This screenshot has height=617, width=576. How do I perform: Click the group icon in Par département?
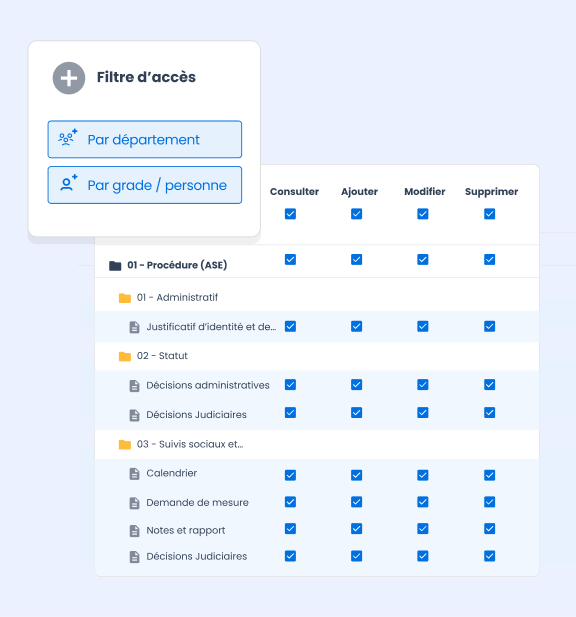(x=68, y=138)
